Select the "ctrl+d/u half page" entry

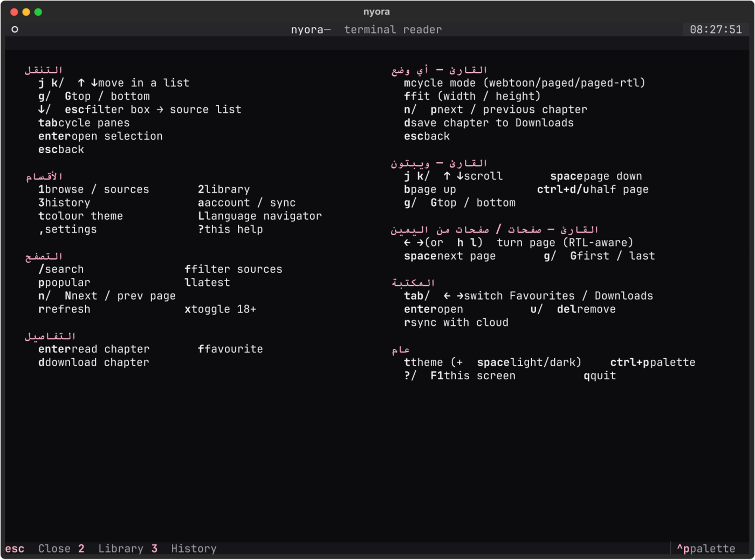pyautogui.click(x=593, y=190)
